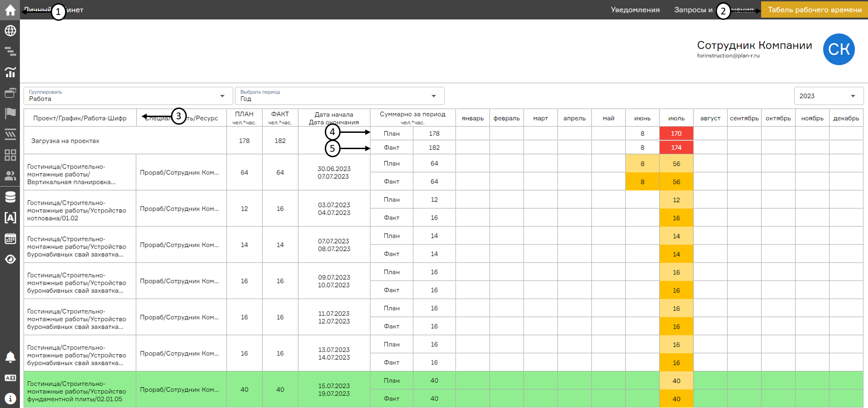Open the AZ language sidebar icon

click(10, 378)
